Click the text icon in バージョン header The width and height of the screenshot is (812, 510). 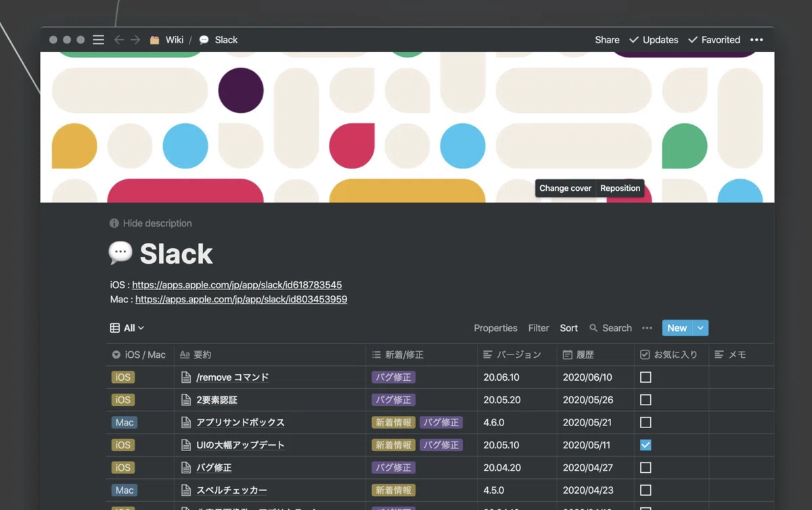pos(488,354)
